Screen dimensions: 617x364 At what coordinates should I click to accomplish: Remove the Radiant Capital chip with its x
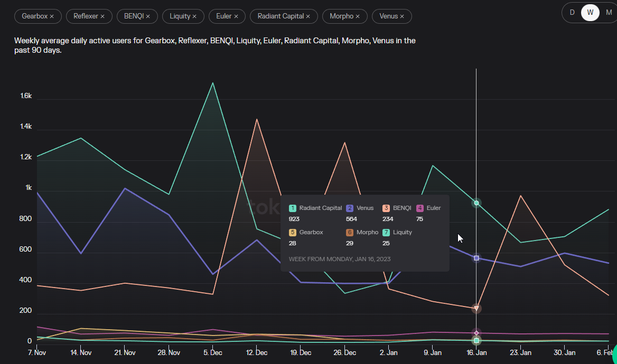coord(308,16)
